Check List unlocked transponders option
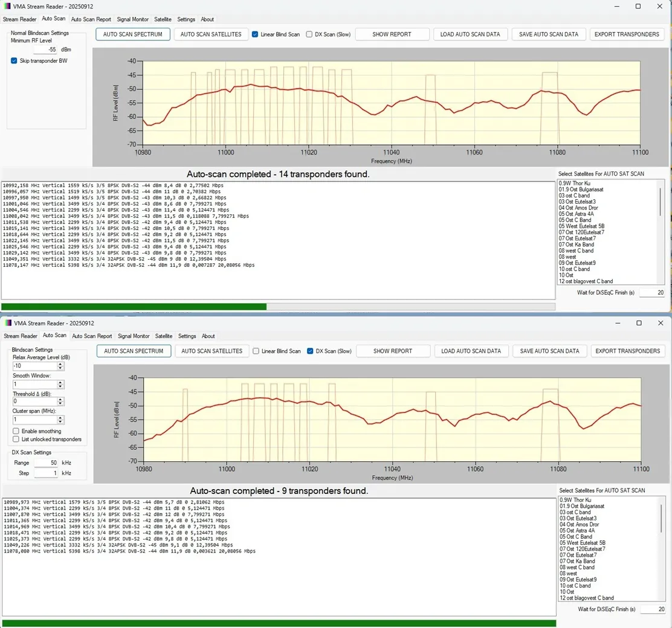 pos(16,439)
